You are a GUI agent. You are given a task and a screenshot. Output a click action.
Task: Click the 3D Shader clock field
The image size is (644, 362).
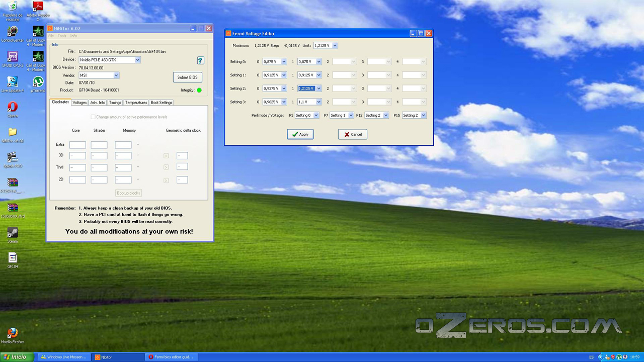pyautogui.click(x=99, y=156)
